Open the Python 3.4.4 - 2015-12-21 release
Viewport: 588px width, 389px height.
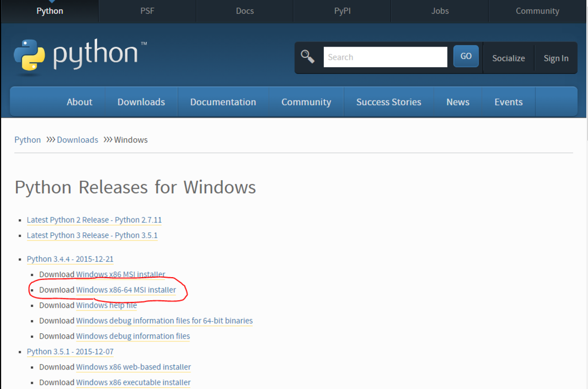pyautogui.click(x=69, y=259)
